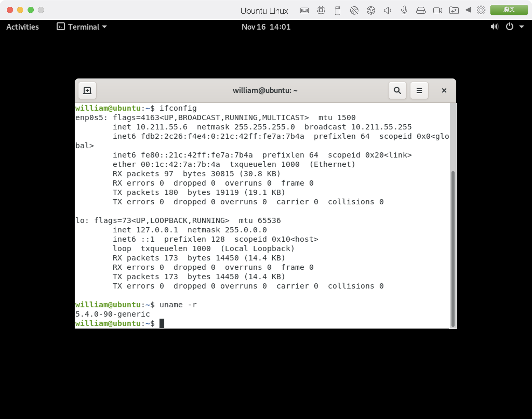Open the globe network icon
This screenshot has width=532, height=419.
click(371, 10)
